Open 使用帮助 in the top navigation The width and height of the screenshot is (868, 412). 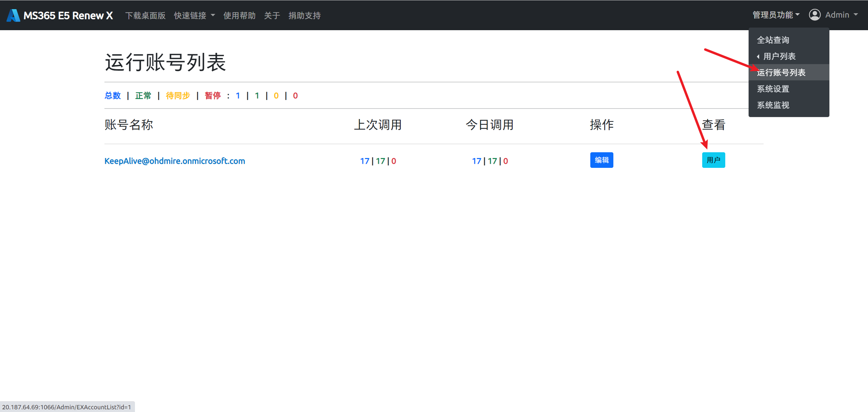pyautogui.click(x=239, y=15)
